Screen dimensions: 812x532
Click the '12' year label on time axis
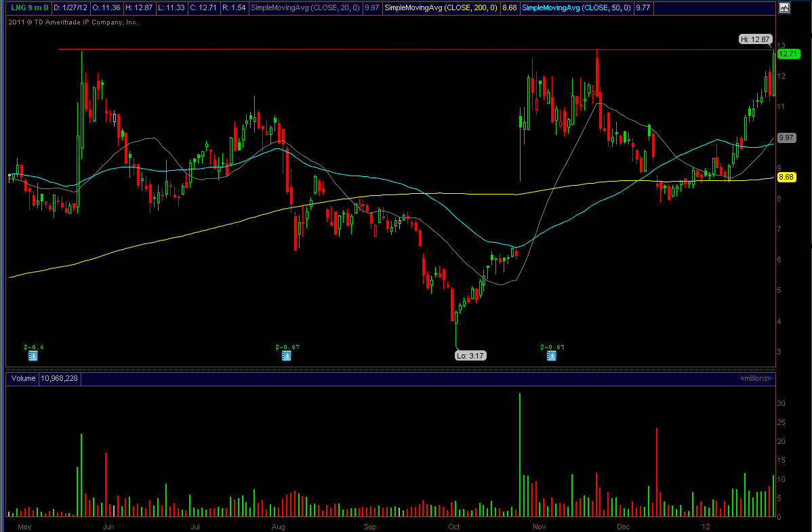point(706,527)
